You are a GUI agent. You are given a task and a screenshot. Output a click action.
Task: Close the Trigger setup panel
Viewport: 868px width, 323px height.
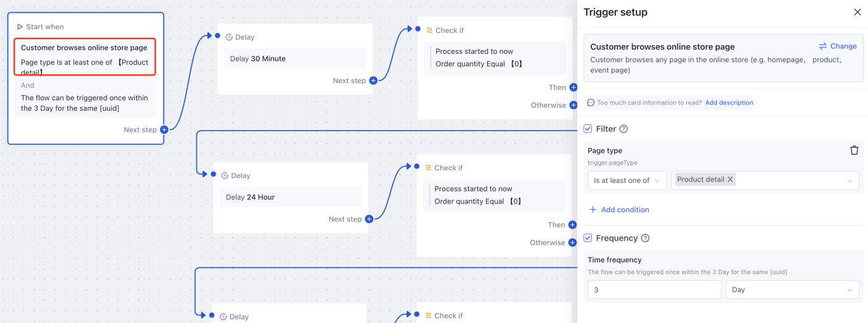(857, 12)
